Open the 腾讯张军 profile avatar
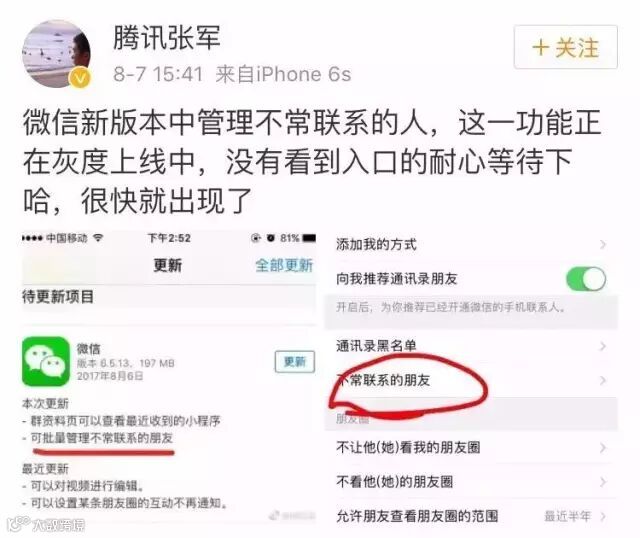This screenshot has width=640, height=538. coord(56,53)
